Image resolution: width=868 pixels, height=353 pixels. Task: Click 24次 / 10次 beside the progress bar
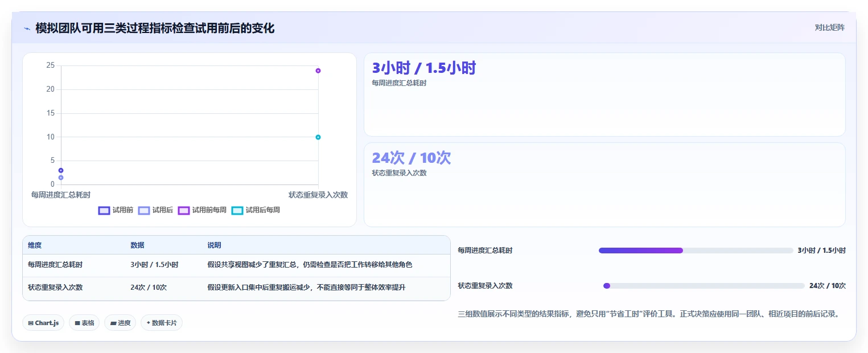coord(828,286)
